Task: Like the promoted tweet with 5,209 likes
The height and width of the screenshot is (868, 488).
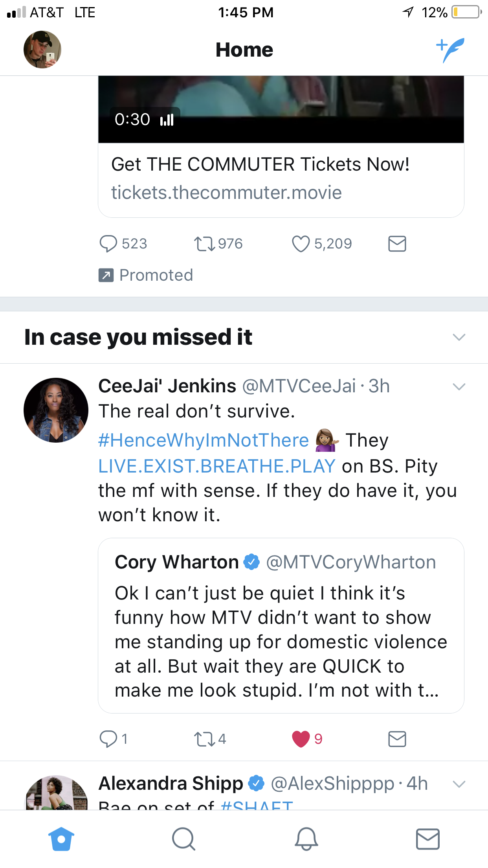Action: click(301, 244)
